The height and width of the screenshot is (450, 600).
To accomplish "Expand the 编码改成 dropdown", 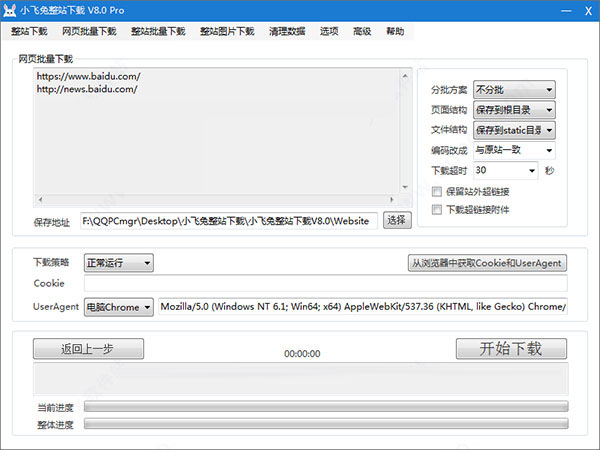I will (x=514, y=150).
